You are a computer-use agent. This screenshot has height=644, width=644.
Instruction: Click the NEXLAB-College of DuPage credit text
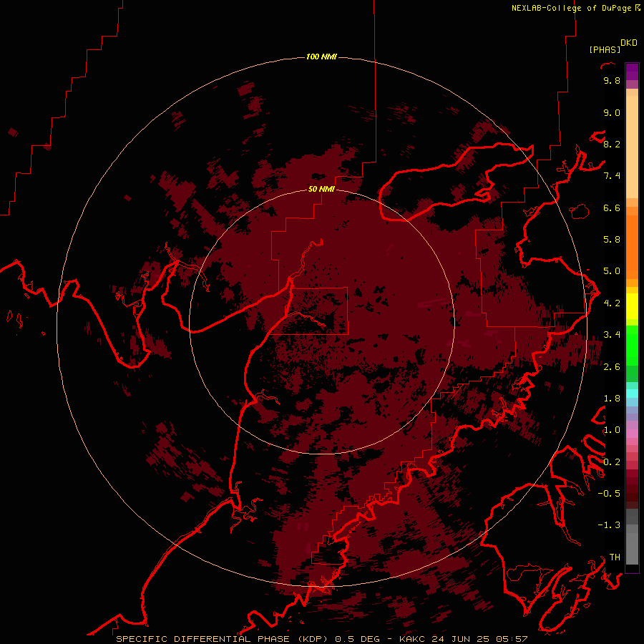click(571, 8)
